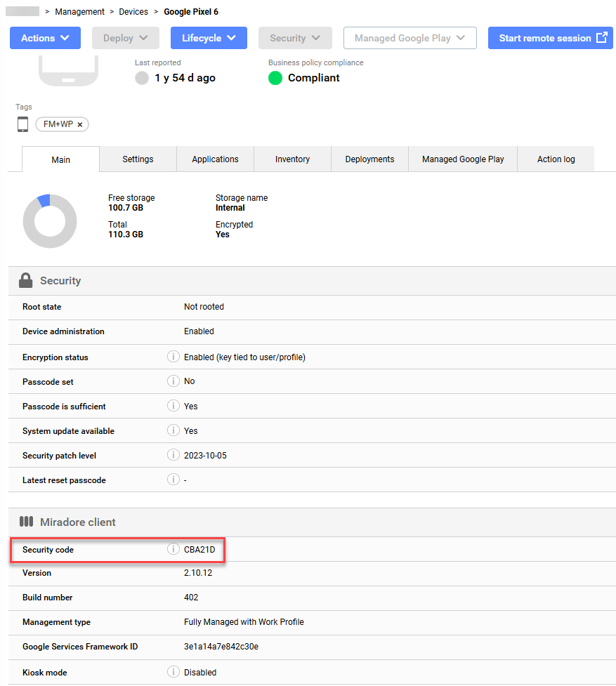The image size is (616, 686).
Task: Click the Management breadcrumb link
Action: pyautogui.click(x=79, y=12)
